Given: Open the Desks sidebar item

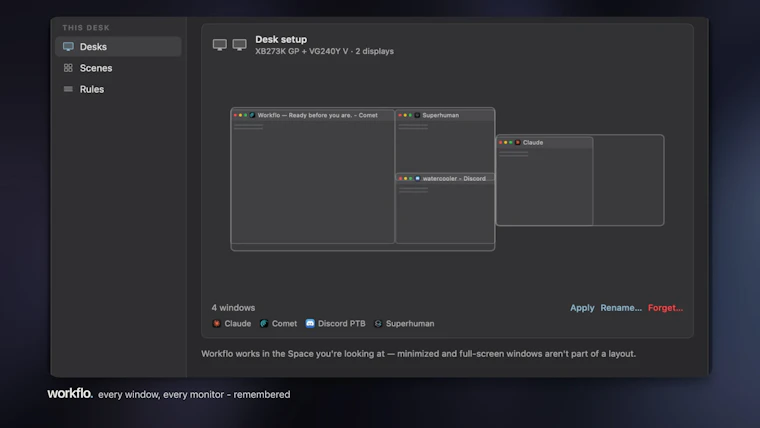Looking at the screenshot, I should tap(118, 47).
